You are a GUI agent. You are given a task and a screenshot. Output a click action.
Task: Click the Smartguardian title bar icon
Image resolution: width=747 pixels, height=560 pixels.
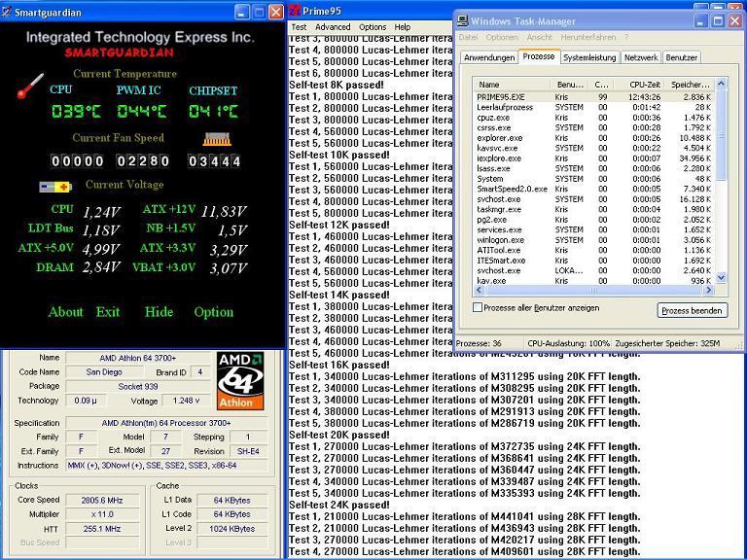tap(7, 12)
